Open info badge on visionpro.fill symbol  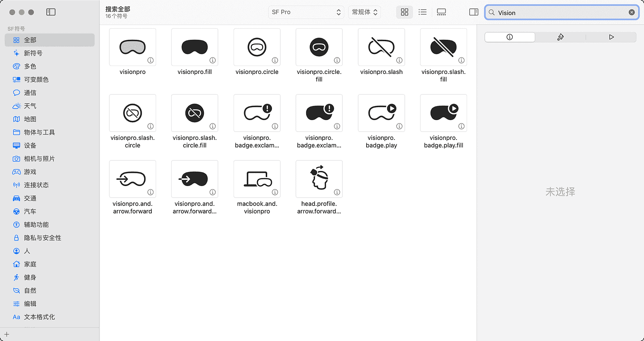point(213,60)
